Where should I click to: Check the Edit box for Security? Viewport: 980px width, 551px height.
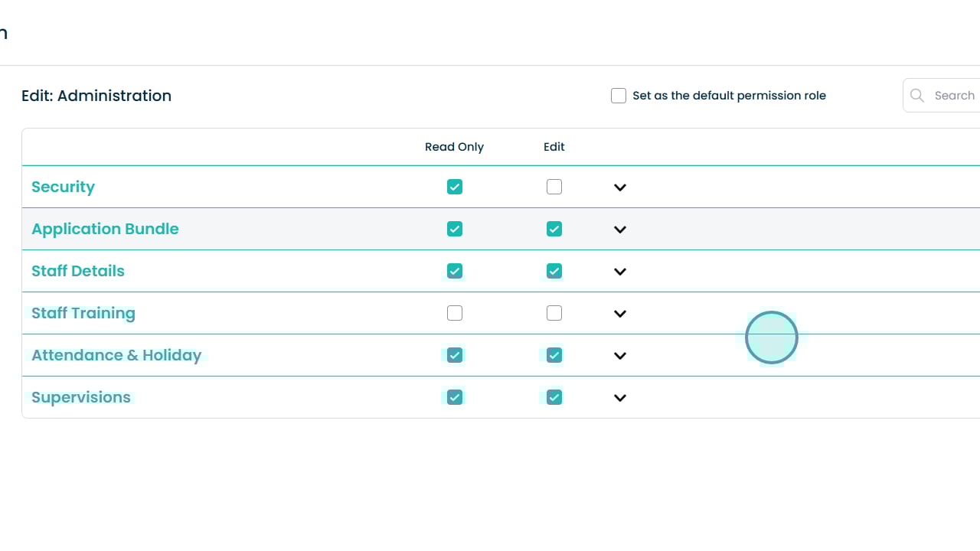(554, 187)
